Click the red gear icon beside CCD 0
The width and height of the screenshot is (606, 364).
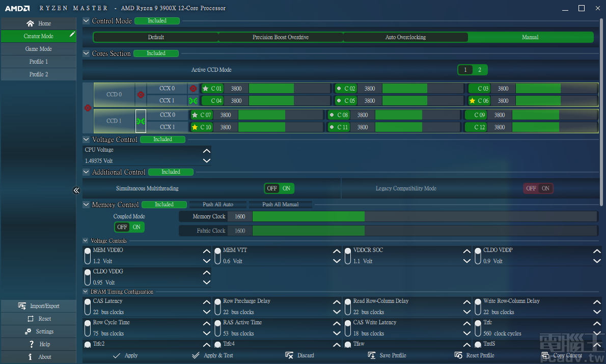click(141, 95)
